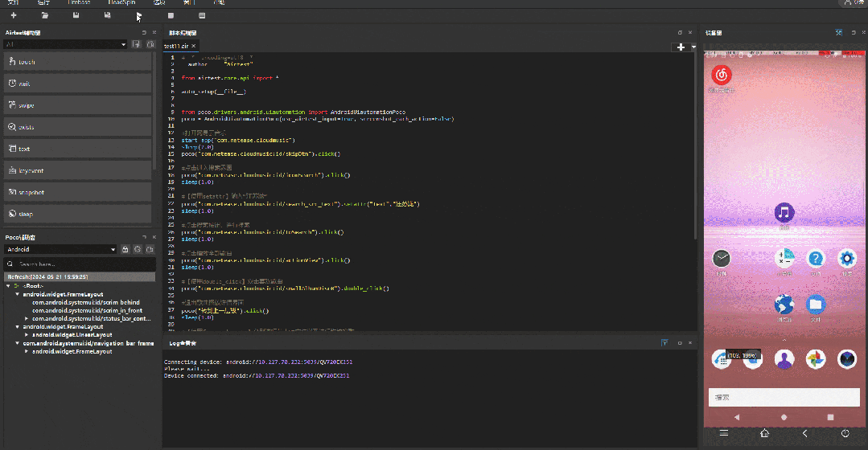Toggle the Poco lock inspect icon
This screenshot has width=868, height=450.
[x=125, y=249]
